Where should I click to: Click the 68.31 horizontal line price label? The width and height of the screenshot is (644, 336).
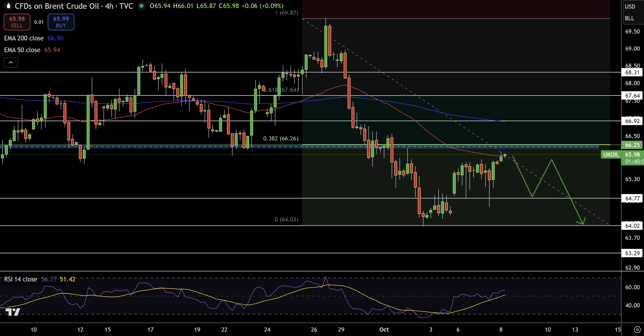[x=632, y=72]
